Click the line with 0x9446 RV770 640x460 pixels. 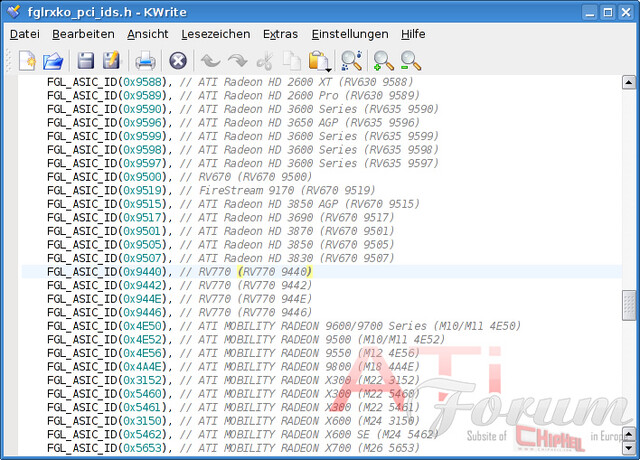[x=180, y=312]
